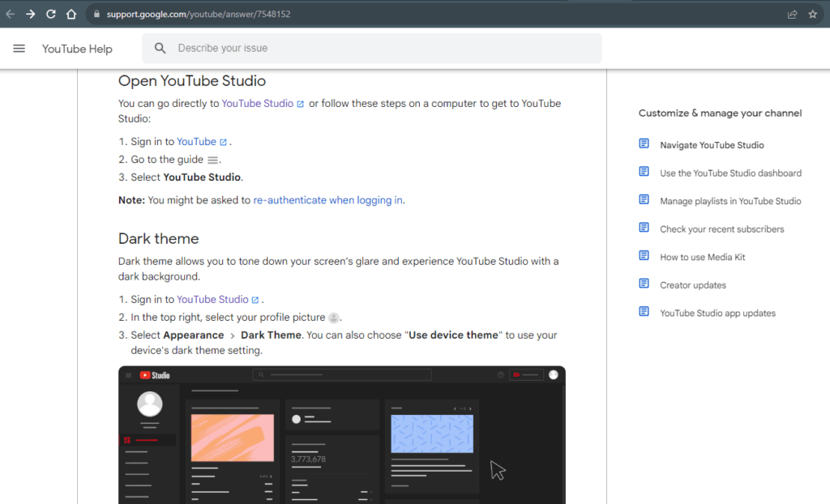The image size is (830, 504).
Task: Open the YouTube Help main menu
Action: click(x=19, y=49)
